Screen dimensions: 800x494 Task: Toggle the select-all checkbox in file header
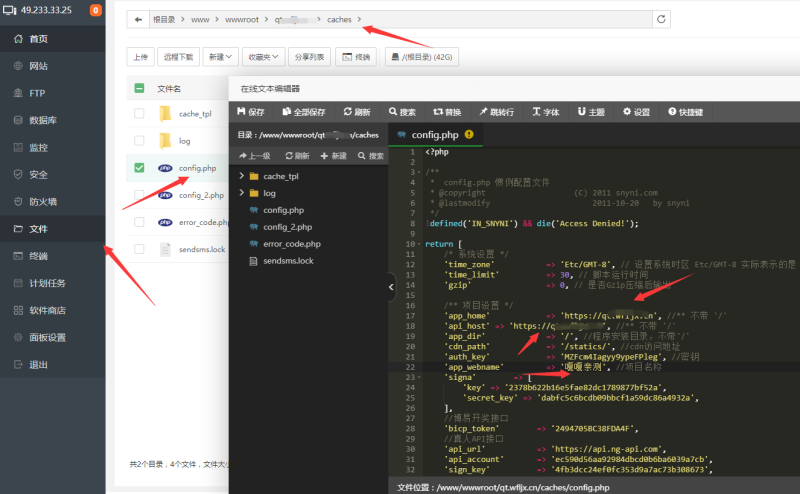pos(139,88)
